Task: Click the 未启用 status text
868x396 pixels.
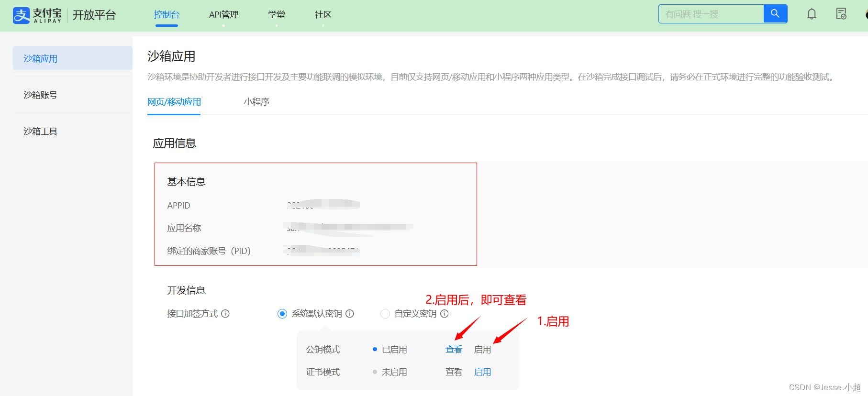Action: [x=394, y=372]
